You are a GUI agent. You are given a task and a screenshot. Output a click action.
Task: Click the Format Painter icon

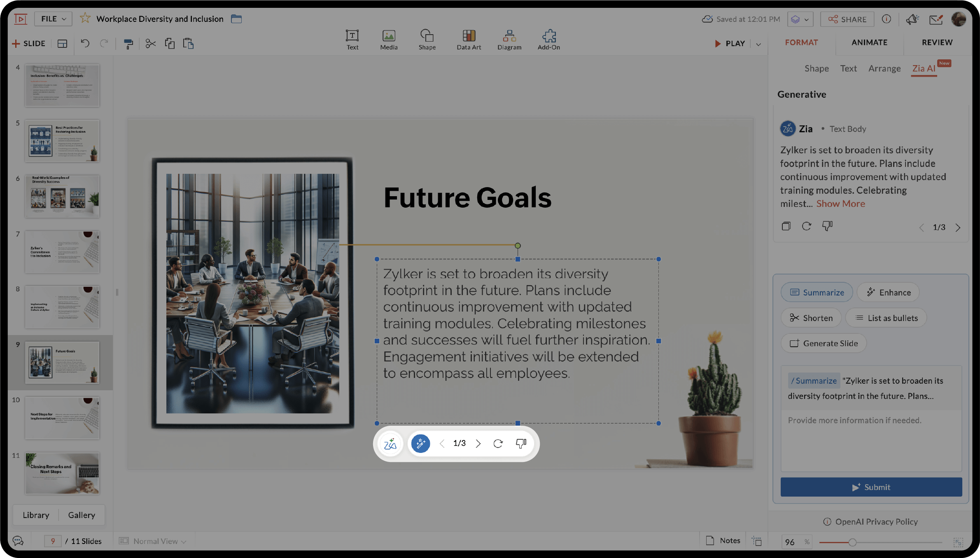point(128,44)
